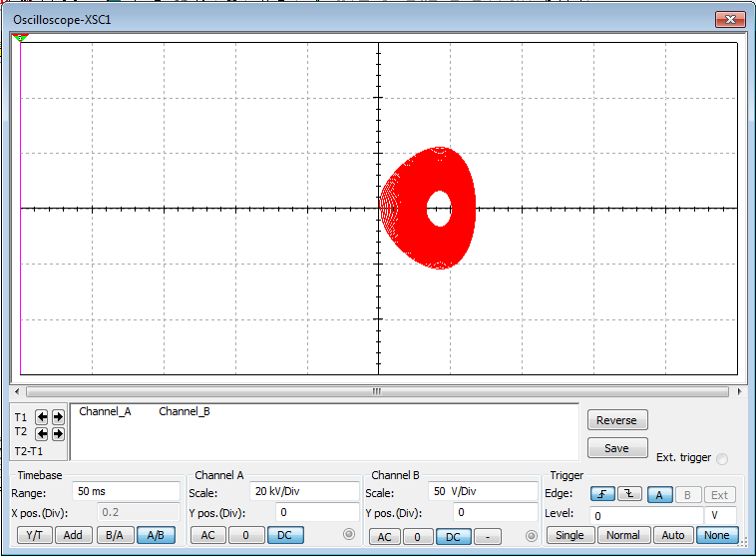Set trigger mode to Auto

pyautogui.click(x=673, y=535)
